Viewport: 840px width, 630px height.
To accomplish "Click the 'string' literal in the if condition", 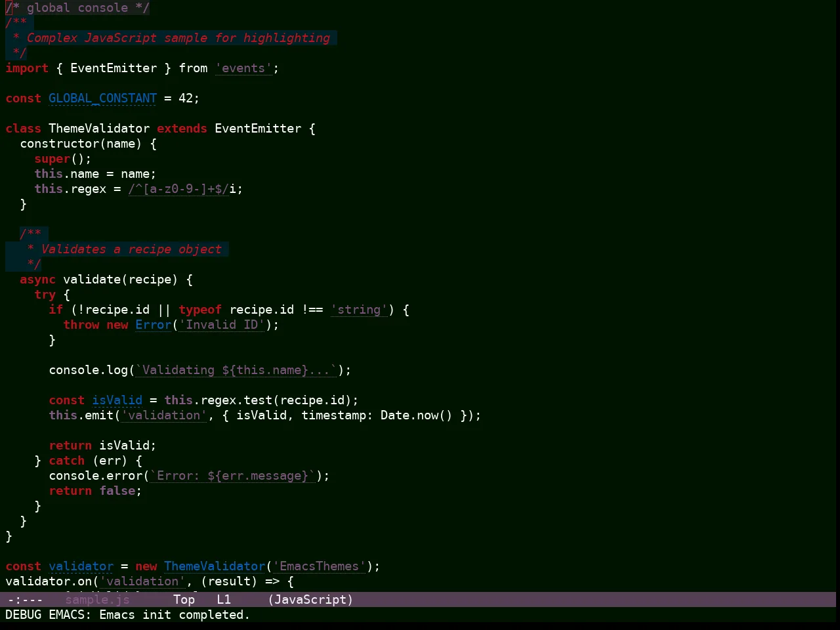I will pos(359,310).
